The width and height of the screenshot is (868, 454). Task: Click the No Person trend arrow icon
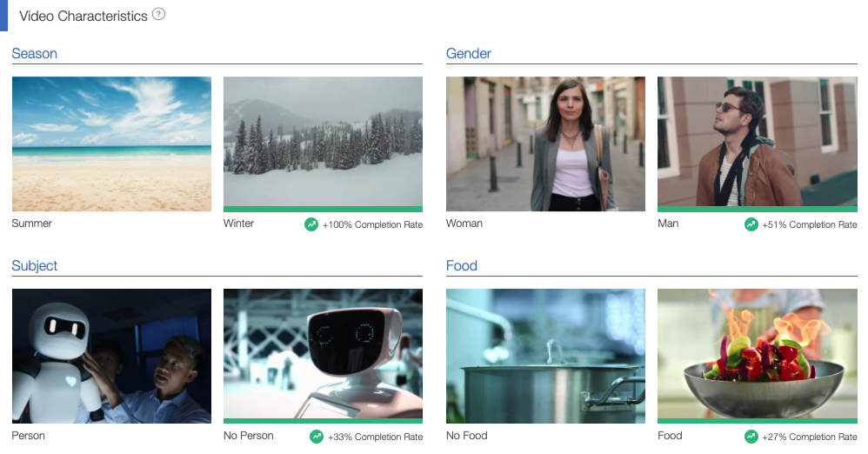pos(317,437)
